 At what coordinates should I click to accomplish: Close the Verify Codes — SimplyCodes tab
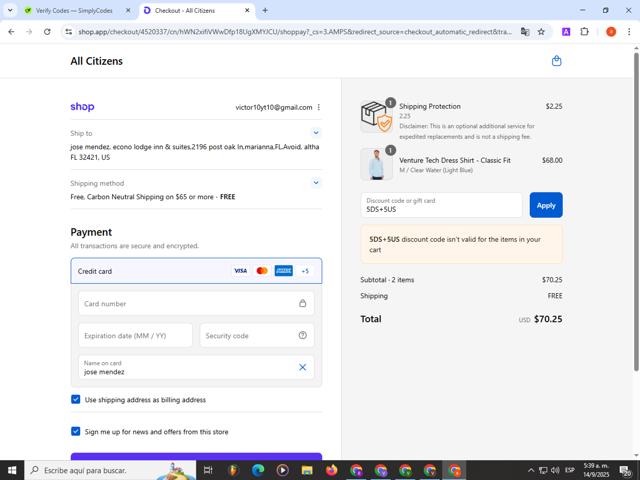(128, 11)
